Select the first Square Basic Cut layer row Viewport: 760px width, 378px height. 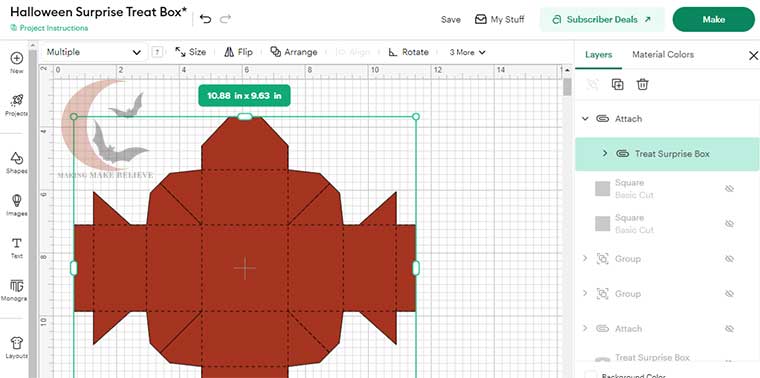pos(667,189)
